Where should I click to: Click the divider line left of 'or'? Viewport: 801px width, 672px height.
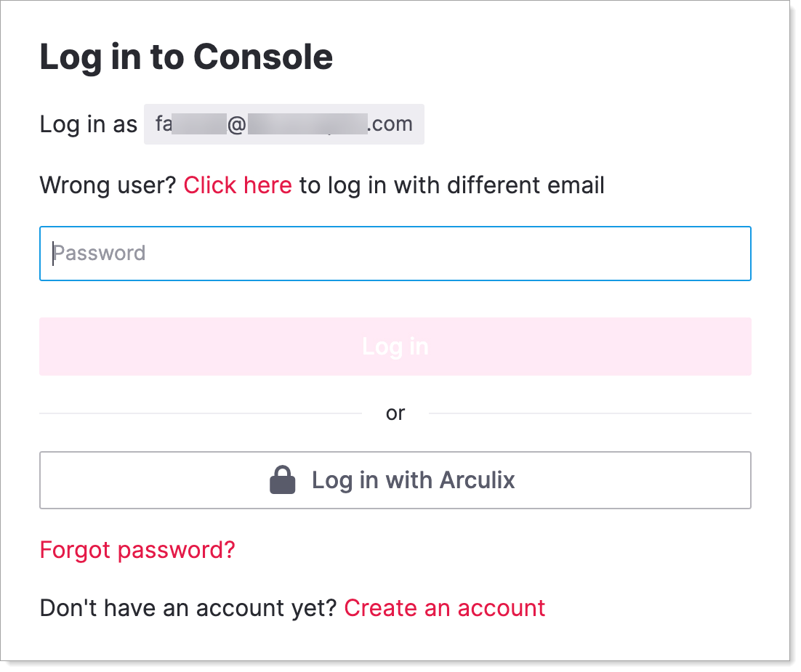point(200,413)
